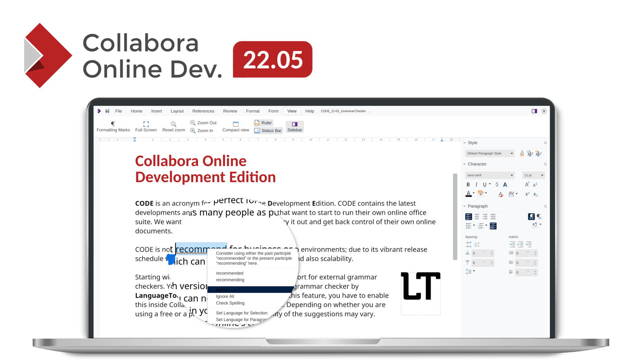Click Above Paragraph Spacing field
Screen dimensions: 644x362
[x=483, y=253]
